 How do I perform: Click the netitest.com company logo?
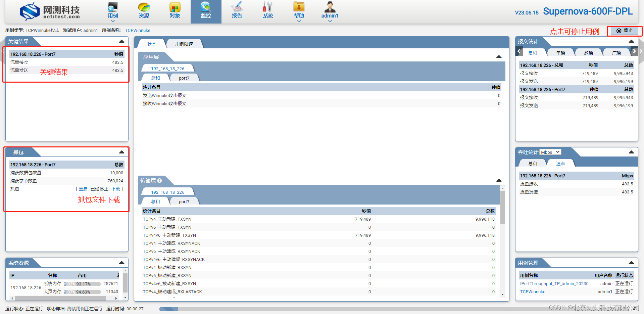pos(50,12)
